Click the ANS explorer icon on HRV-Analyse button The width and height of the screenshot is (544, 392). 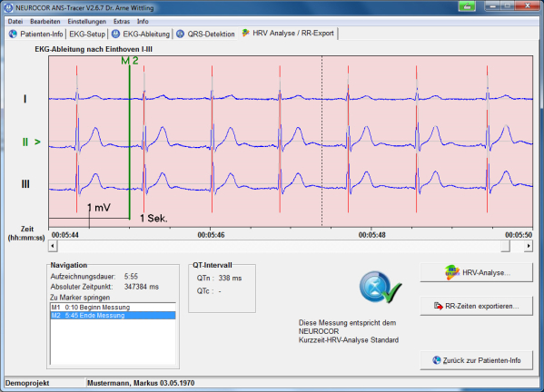(452, 273)
